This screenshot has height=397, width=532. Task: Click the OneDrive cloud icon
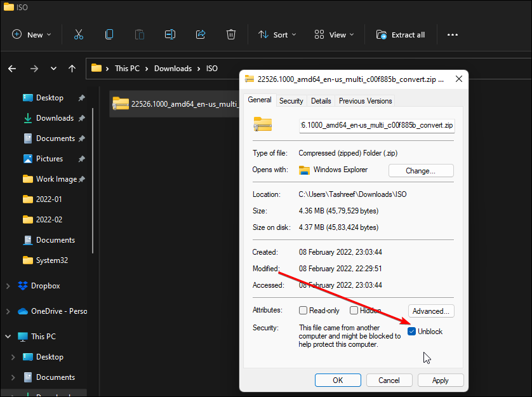click(x=23, y=311)
